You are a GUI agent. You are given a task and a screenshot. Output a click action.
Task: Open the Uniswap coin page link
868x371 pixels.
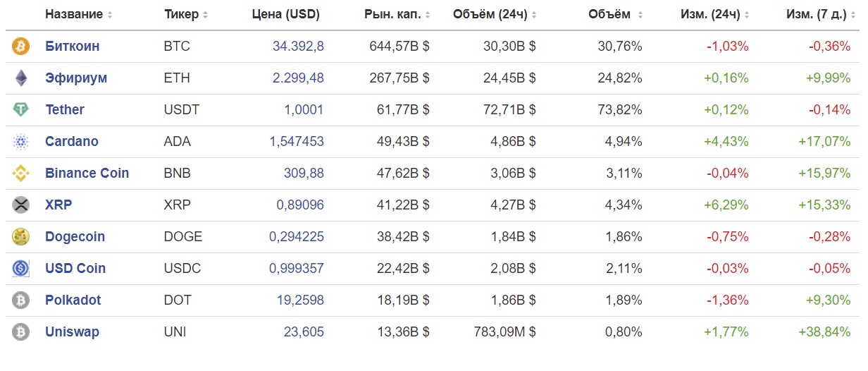coord(72,332)
